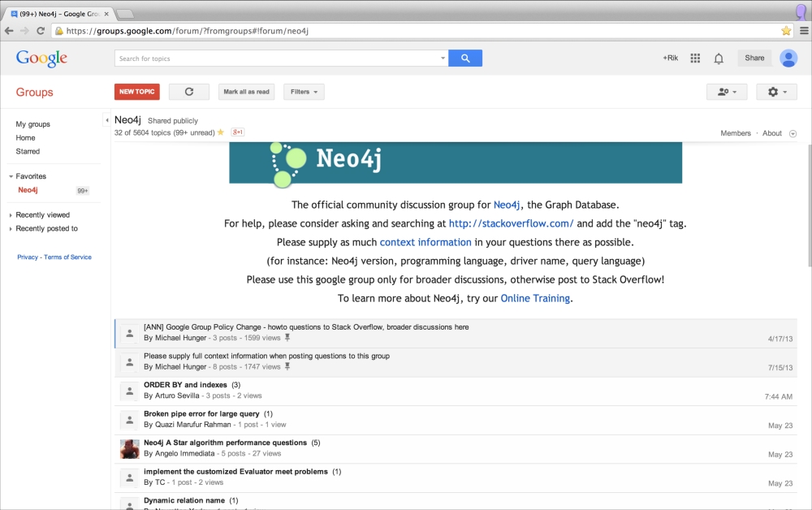This screenshot has width=812, height=510.
Task: Open the Online Training link
Action: tap(535, 298)
